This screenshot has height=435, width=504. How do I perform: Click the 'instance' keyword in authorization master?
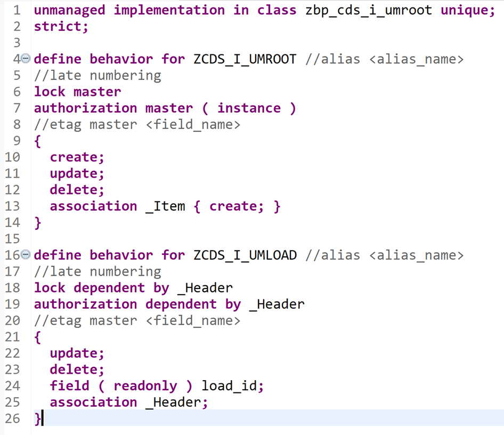(x=249, y=108)
